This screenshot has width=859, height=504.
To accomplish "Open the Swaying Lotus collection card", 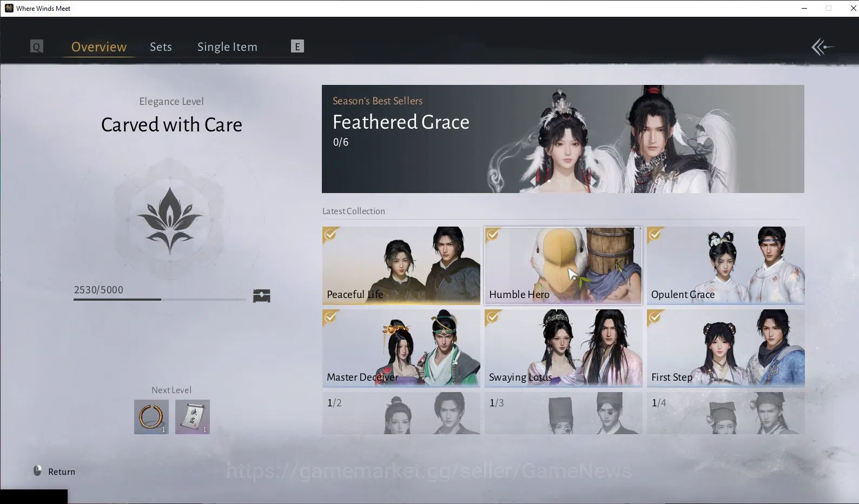I will [x=563, y=348].
